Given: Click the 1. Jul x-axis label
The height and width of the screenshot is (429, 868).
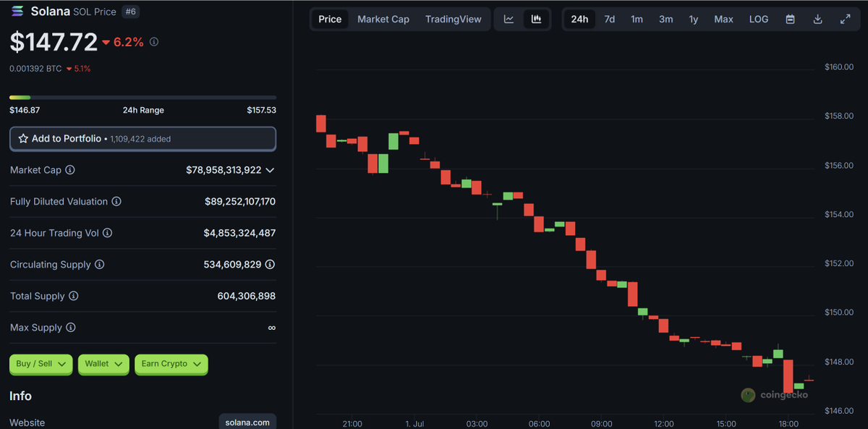Looking at the screenshot, I should coord(416,424).
